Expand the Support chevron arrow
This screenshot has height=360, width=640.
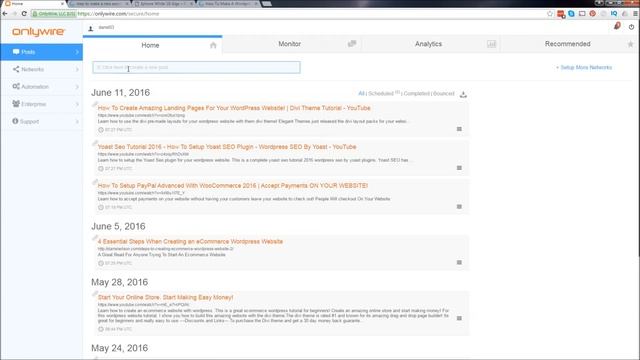click(77, 121)
